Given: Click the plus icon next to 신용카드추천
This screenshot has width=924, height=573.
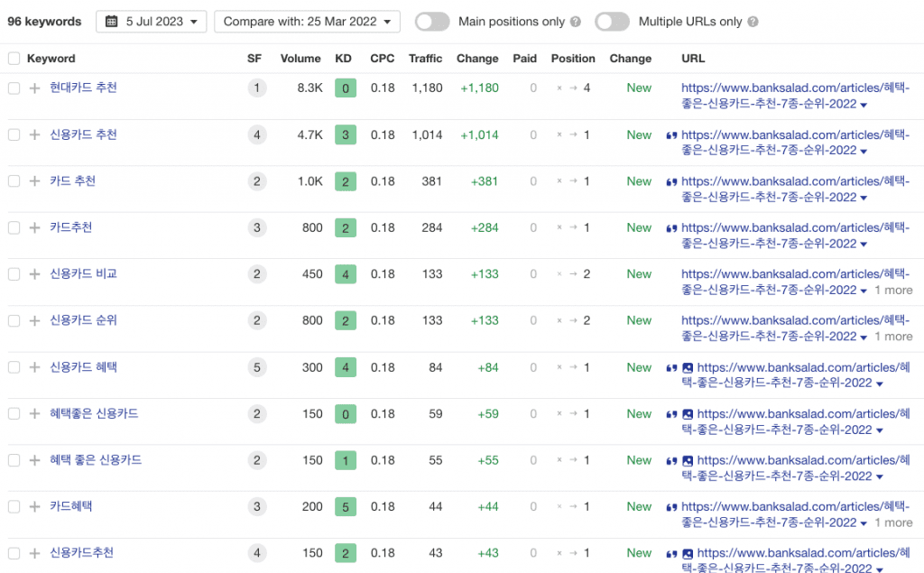Looking at the screenshot, I should click(x=35, y=553).
